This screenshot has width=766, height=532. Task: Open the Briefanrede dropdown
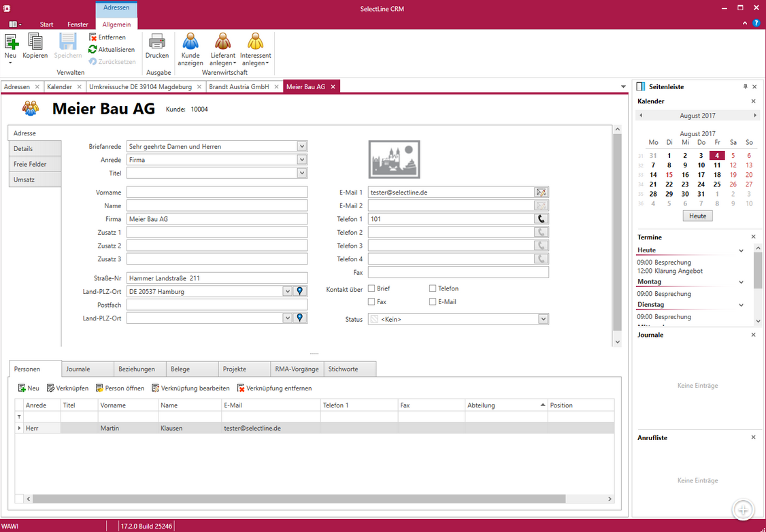point(302,146)
